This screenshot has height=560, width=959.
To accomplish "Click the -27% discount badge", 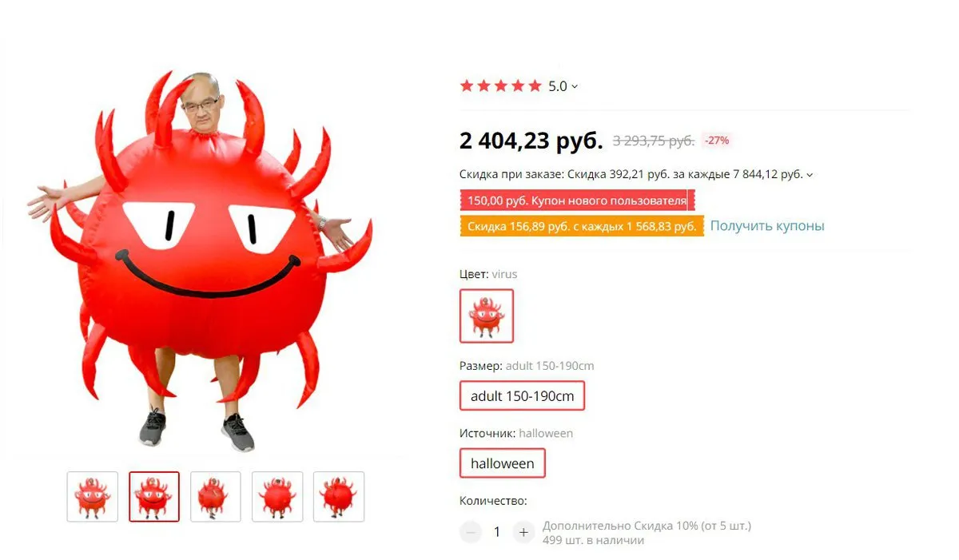I will [x=717, y=141].
